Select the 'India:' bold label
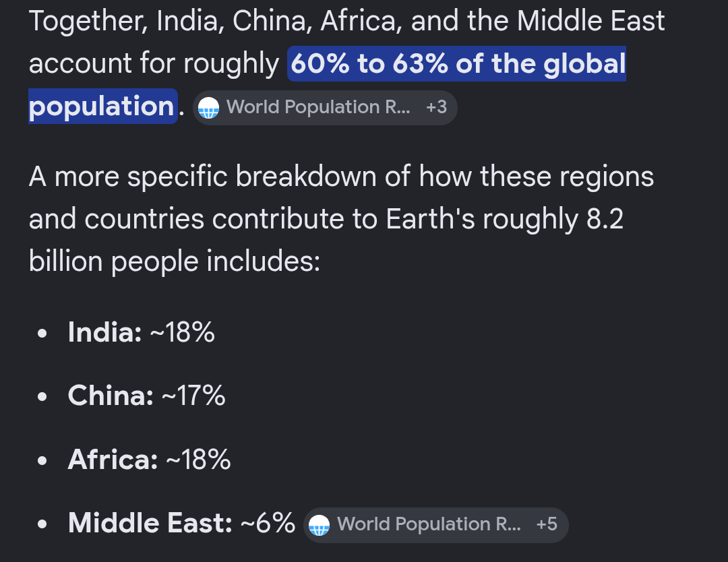The height and width of the screenshot is (562, 728). (x=105, y=332)
